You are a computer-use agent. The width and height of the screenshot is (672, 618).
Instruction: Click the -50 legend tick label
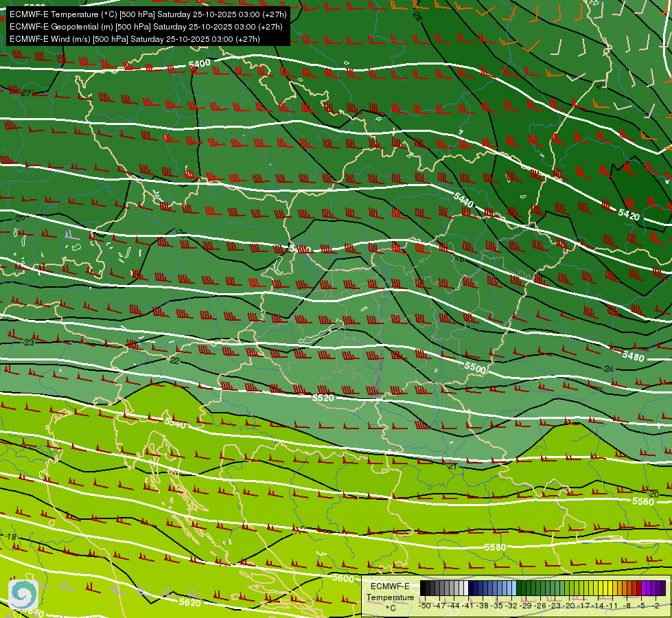pos(424,606)
